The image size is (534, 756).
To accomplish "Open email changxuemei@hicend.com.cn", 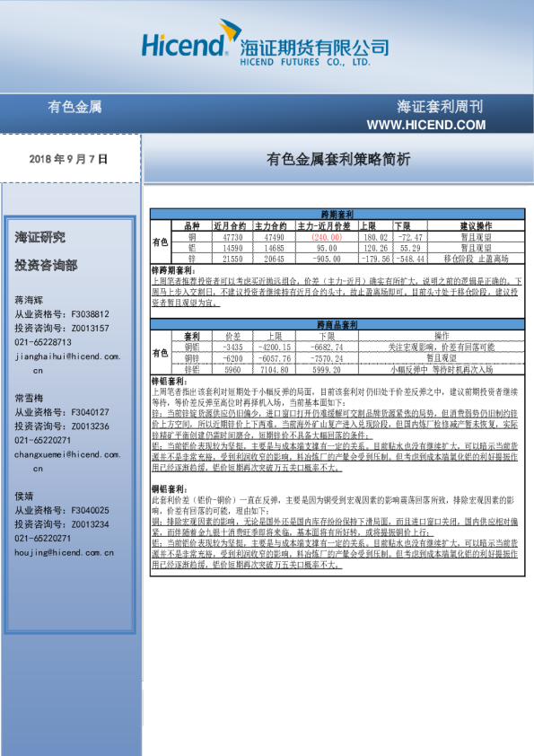I will point(67,461).
